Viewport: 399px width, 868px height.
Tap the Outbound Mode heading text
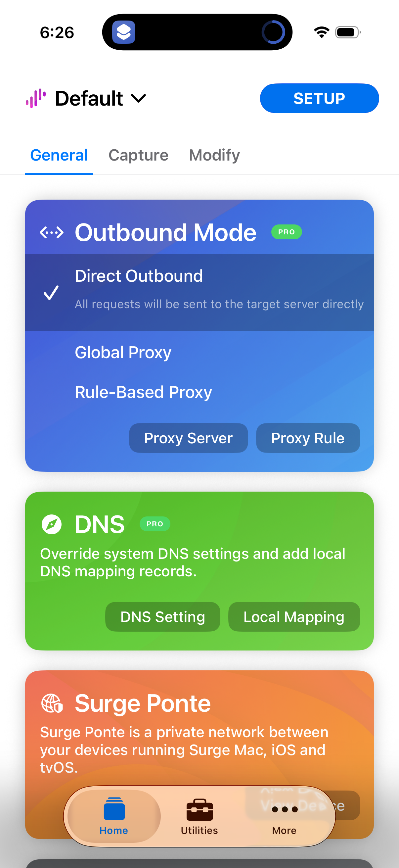[x=166, y=232]
